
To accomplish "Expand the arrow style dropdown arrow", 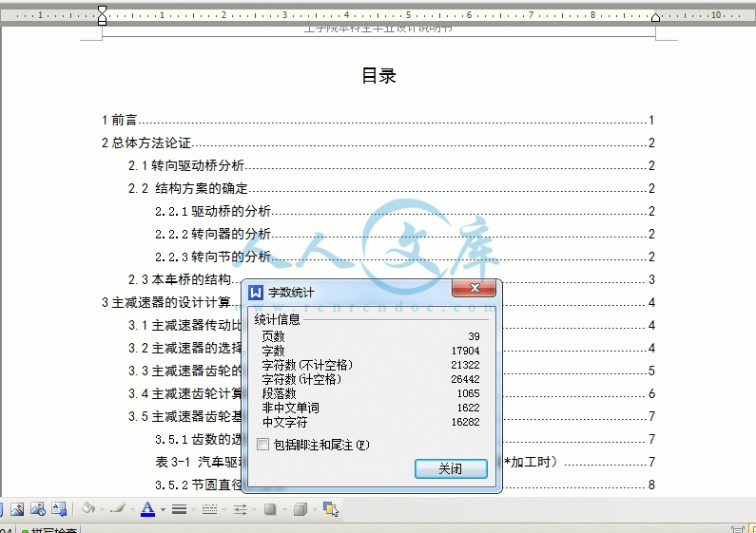I will click(x=254, y=509).
